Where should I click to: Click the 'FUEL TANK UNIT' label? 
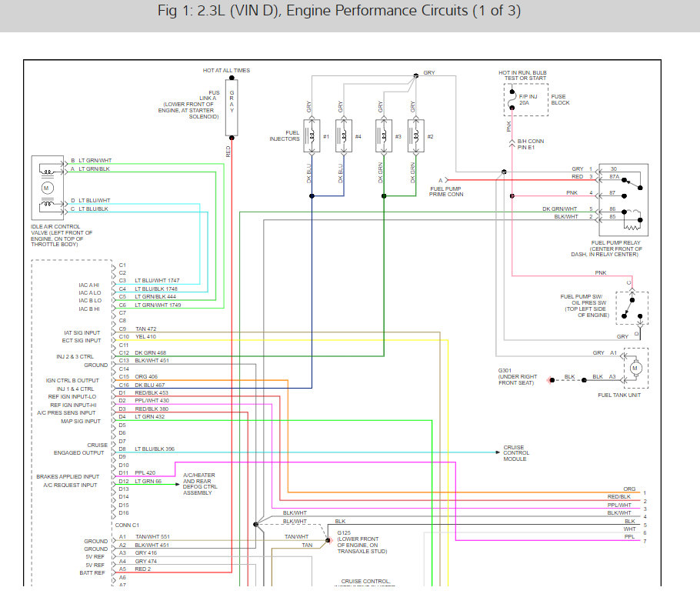[x=619, y=395]
